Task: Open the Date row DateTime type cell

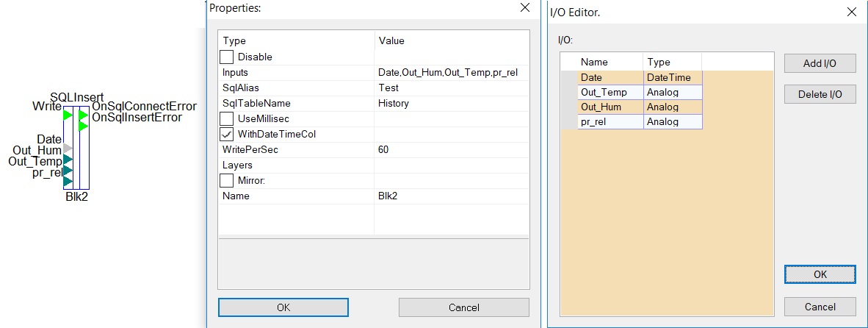Action: [673, 77]
